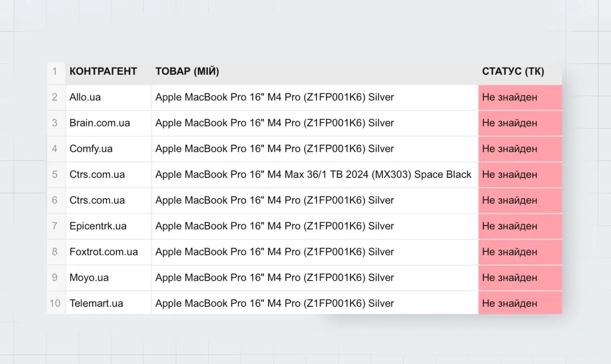This screenshot has height=364, width=611.
Task: Select the product cell in Brain.com.ua row
Action: pos(274,123)
